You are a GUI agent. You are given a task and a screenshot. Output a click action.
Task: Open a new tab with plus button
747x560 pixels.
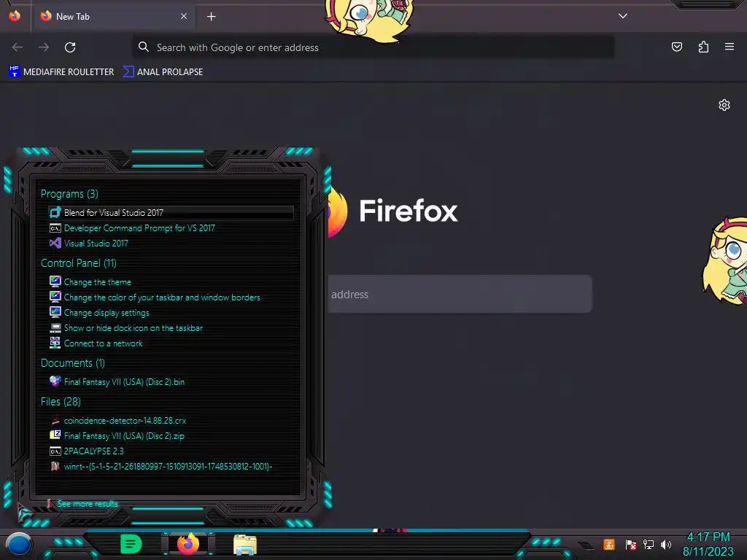point(211,17)
